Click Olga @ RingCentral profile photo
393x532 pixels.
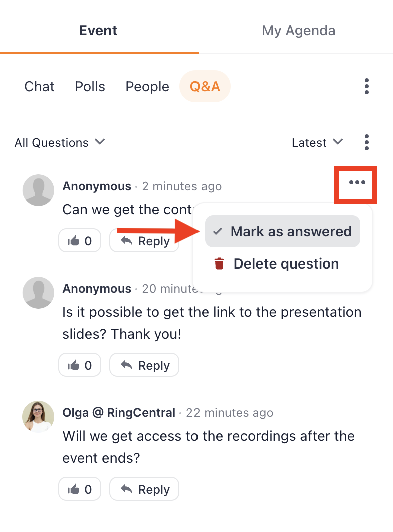(x=38, y=416)
